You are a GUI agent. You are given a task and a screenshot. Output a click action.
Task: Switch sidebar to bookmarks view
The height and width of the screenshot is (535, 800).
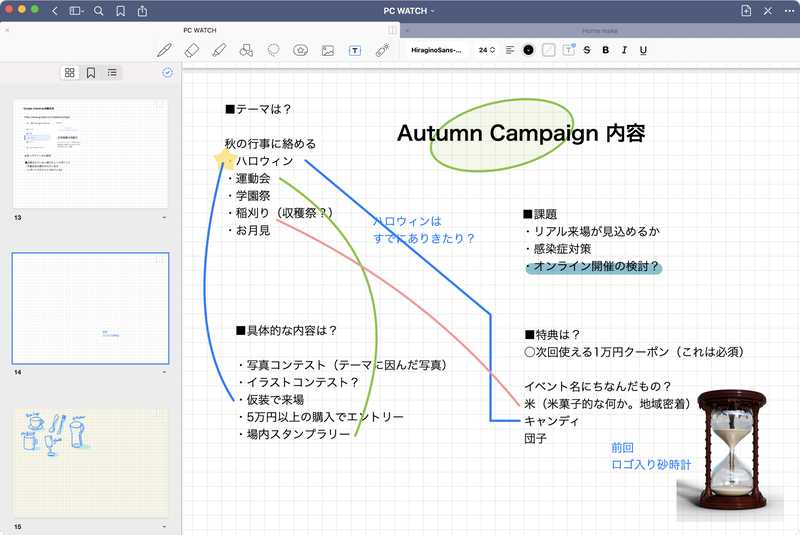click(91, 73)
